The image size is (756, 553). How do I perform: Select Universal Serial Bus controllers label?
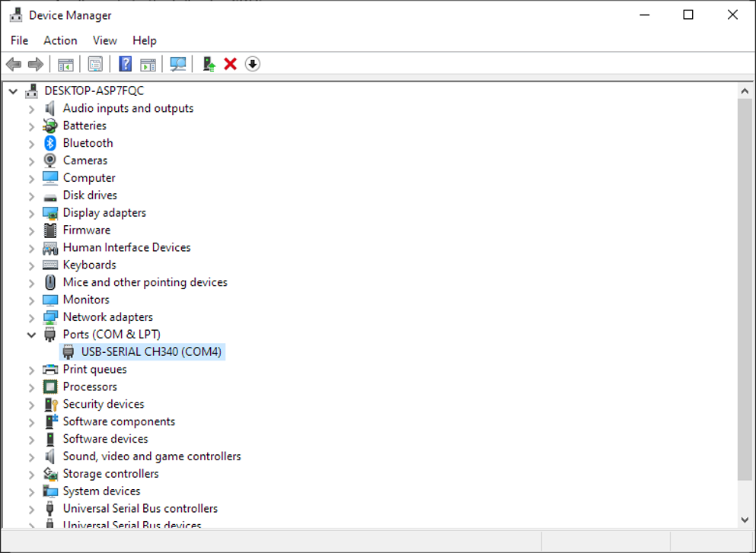point(140,508)
